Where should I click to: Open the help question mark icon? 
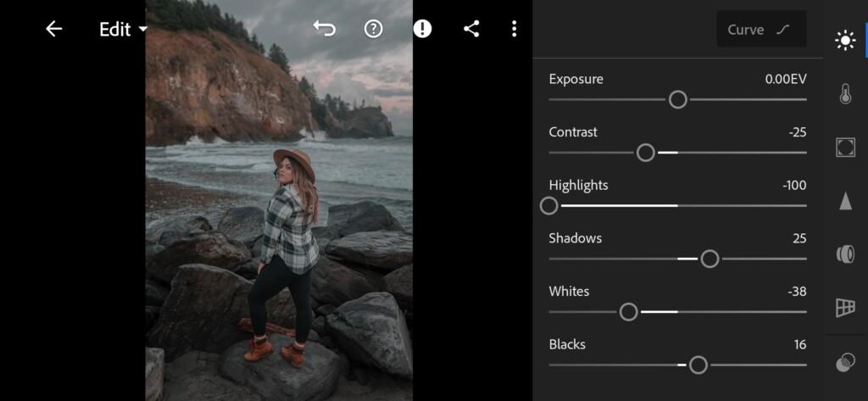click(x=374, y=29)
